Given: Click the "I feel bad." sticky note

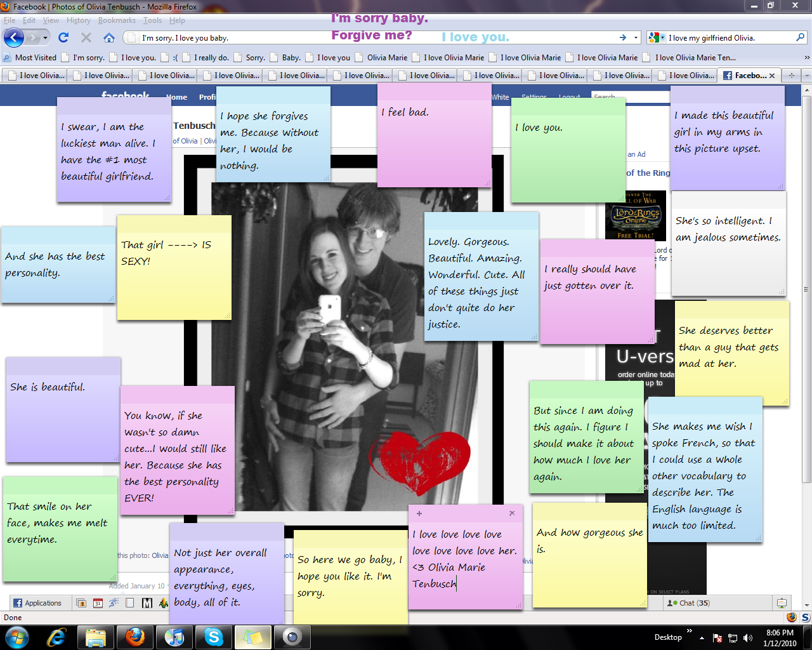Looking at the screenshot, I should [x=435, y=136].
